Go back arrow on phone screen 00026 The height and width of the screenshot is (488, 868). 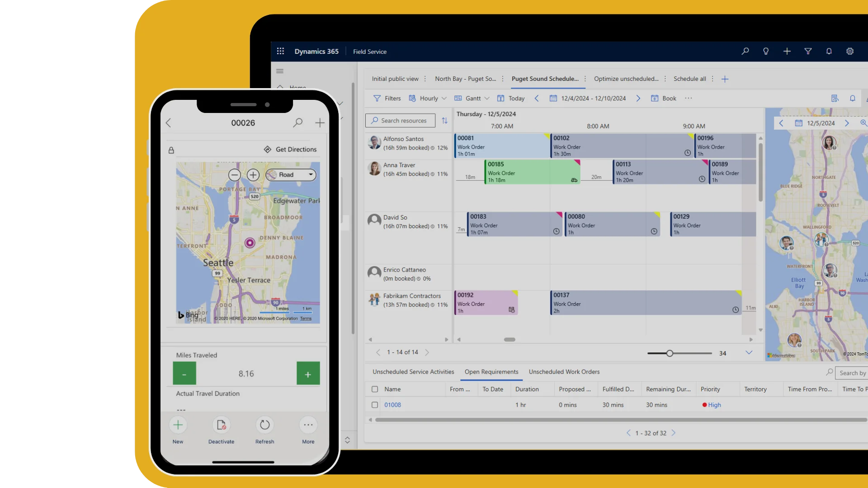[x=168, y=122]
